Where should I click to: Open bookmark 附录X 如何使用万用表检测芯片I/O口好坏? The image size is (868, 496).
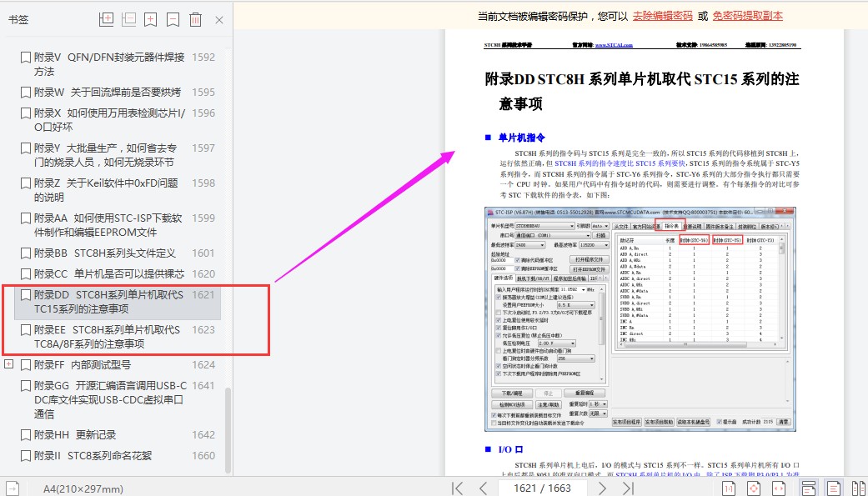[109, 120]
